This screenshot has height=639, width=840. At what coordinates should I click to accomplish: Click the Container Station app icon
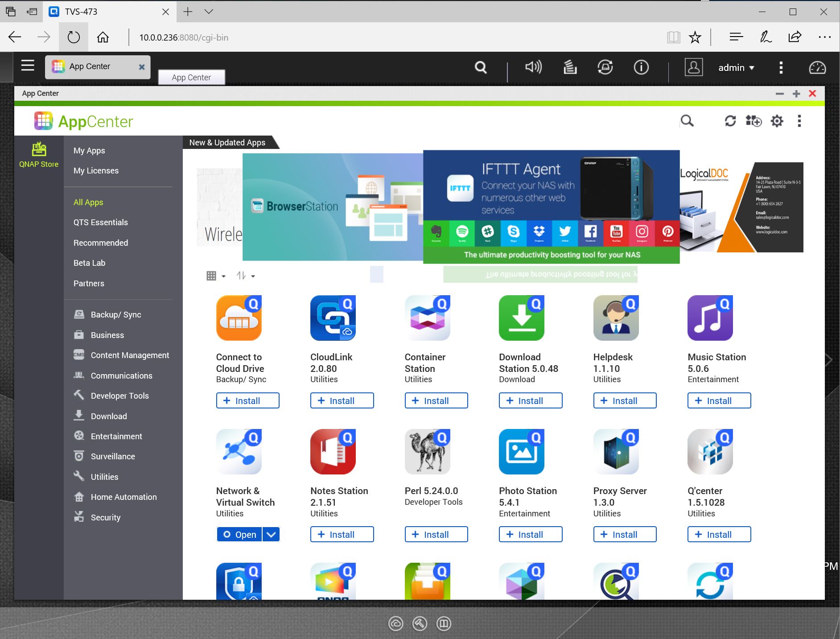pyautogui.click(x=428, y=318)
